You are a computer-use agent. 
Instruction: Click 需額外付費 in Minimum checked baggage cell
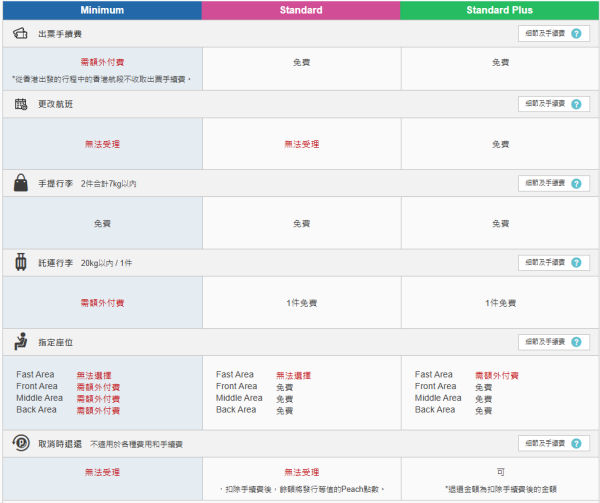coord(102,303)
